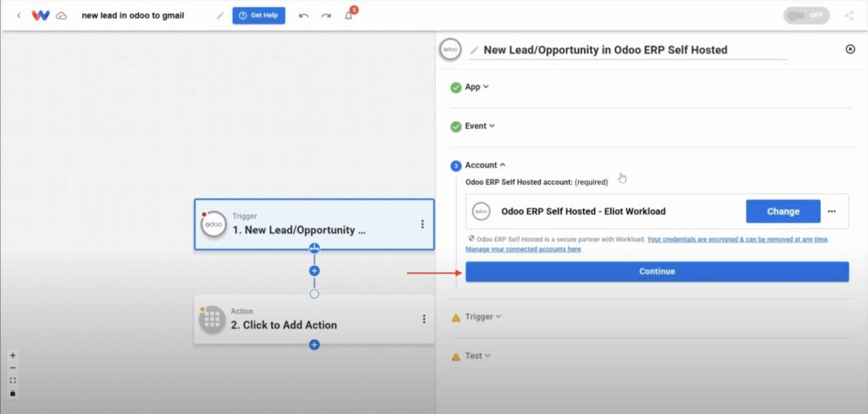
Task: Click the grid app icon on Action card
Action: (213, 320)
